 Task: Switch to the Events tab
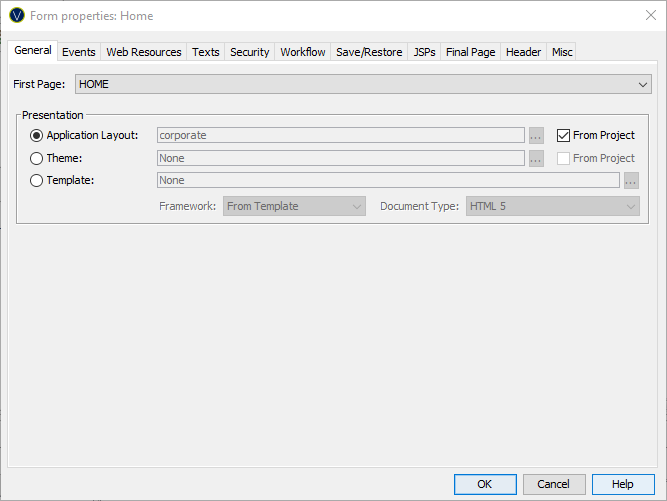tap(79, 52)
